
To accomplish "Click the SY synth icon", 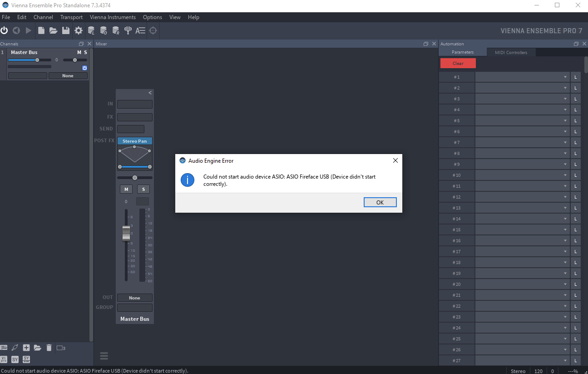I will pos(15,359).
